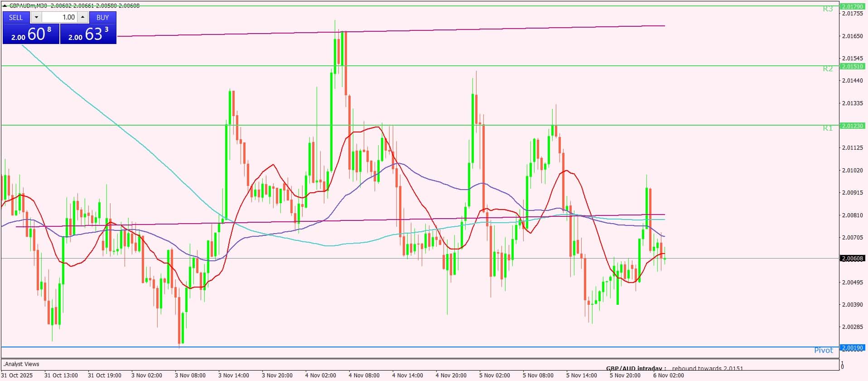Click the blue Pivot line label

[823, 350]
